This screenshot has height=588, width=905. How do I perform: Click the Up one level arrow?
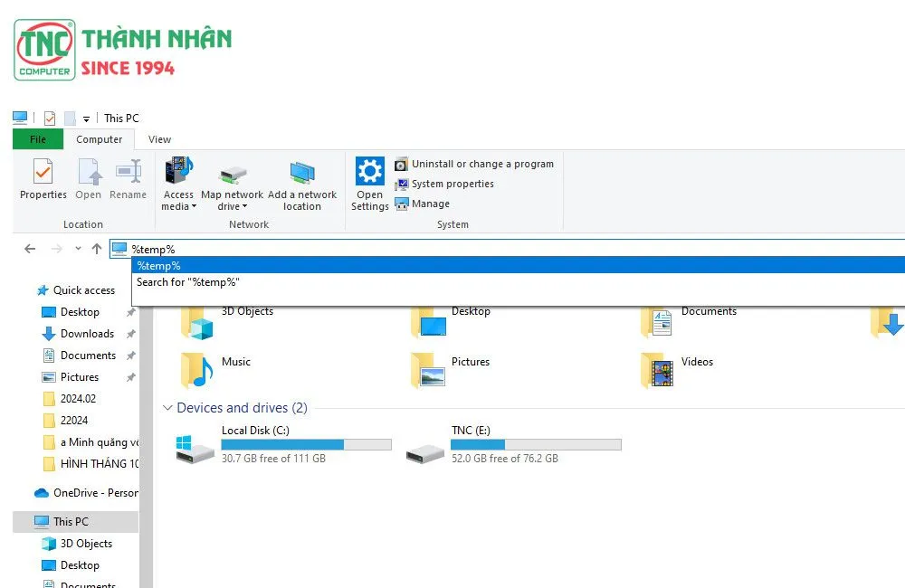pos(96,249)
